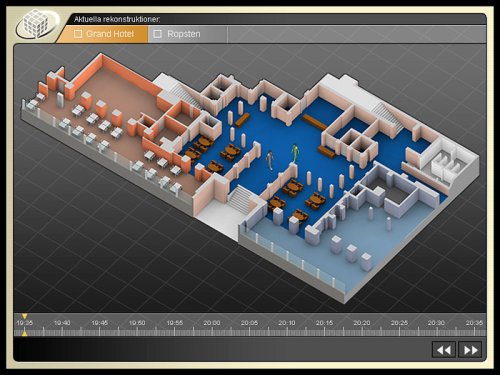Jump to 20:30 on the timeline
500x375 pixels.
[x=436, y=323]
